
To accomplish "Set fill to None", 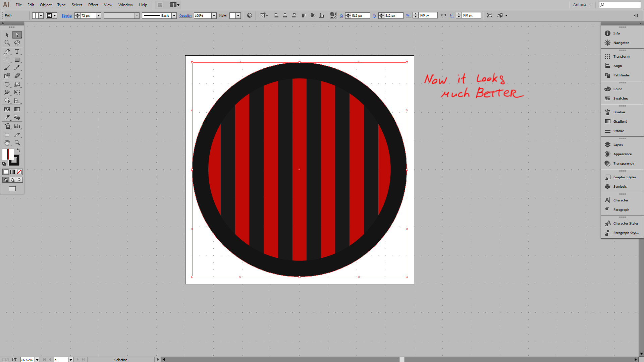I will tap(19, 172).
